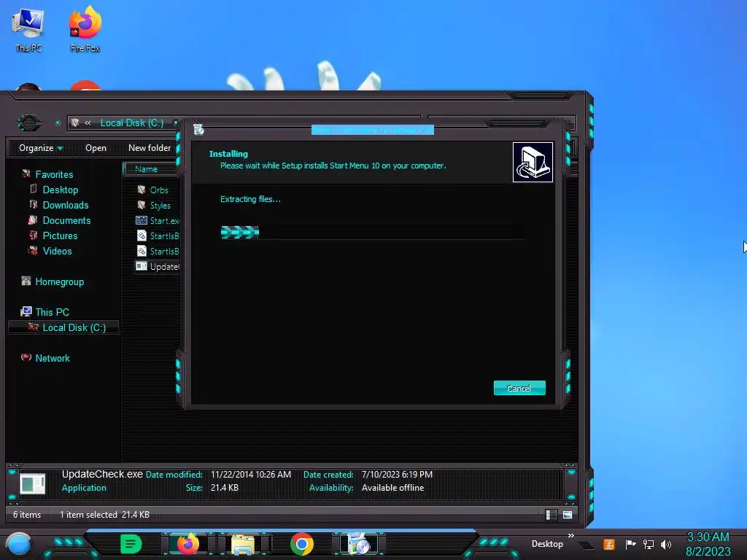
Task: Open the Action Center flag icon
Action: pos(630,544)
